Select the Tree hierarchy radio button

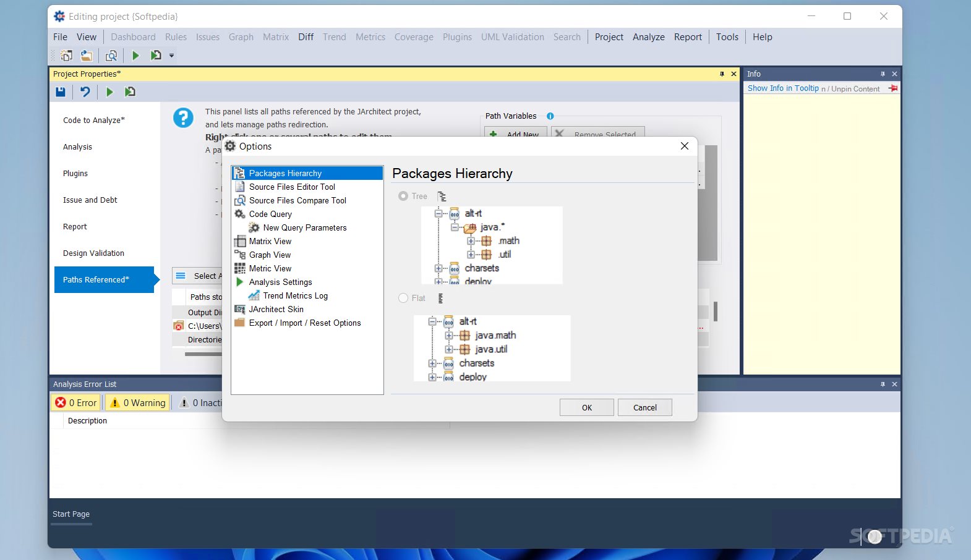pyautogui.click(x=403, y=196)
